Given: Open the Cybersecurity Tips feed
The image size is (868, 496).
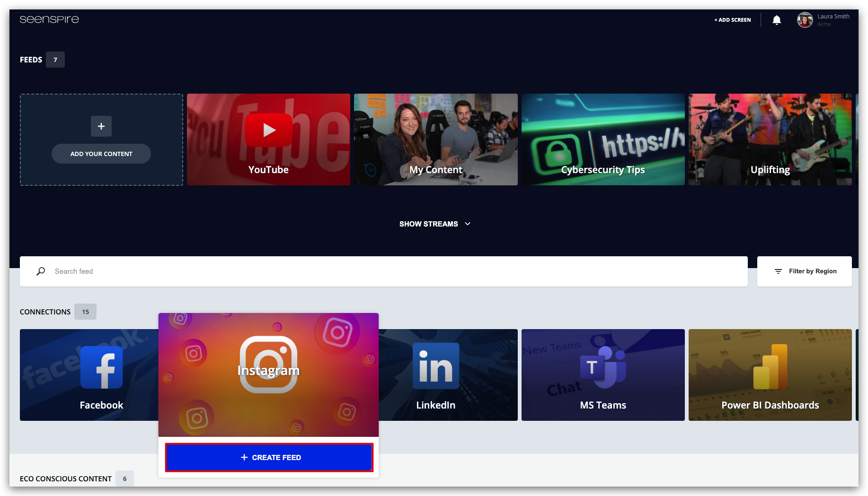Looking at the screenshot, I should [603, 139].
